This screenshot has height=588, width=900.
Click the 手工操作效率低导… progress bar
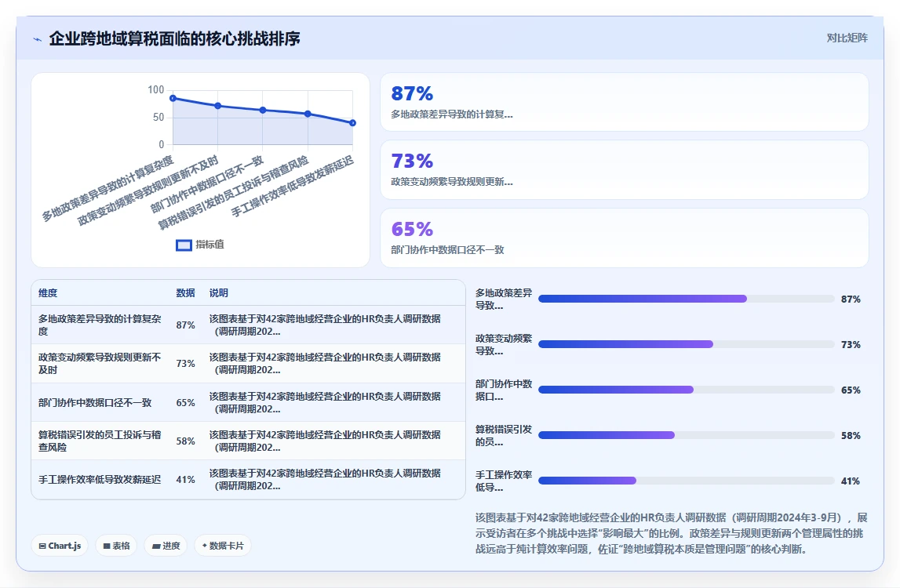[686, 481]
